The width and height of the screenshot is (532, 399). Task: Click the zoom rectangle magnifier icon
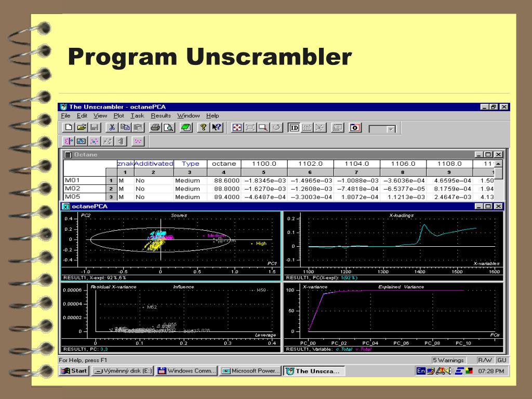tap(263, 128)
